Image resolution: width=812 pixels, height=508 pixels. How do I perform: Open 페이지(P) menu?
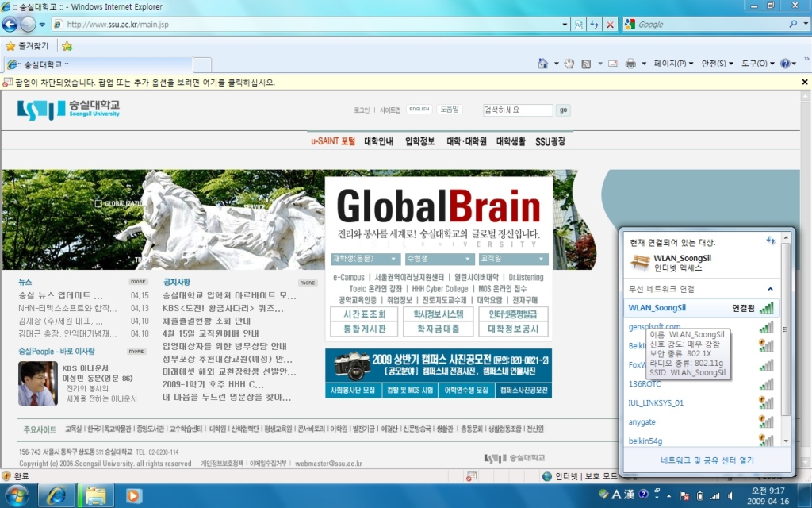coord(673,63)
